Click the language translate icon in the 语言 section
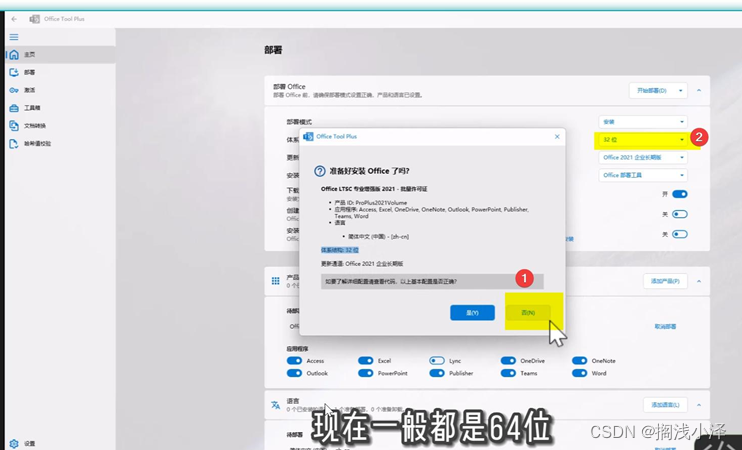Viewport: 742px width, 450px height. [x=275, y=405]
